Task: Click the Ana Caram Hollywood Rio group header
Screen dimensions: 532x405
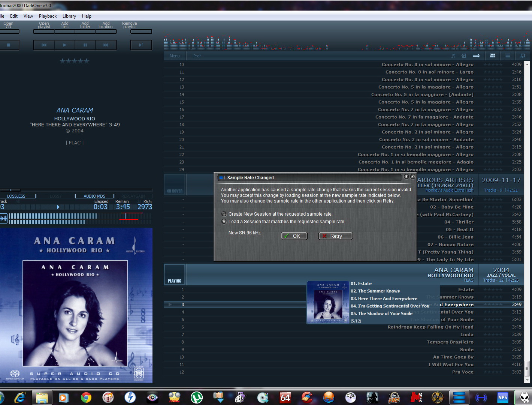Action: coord(344,274)
